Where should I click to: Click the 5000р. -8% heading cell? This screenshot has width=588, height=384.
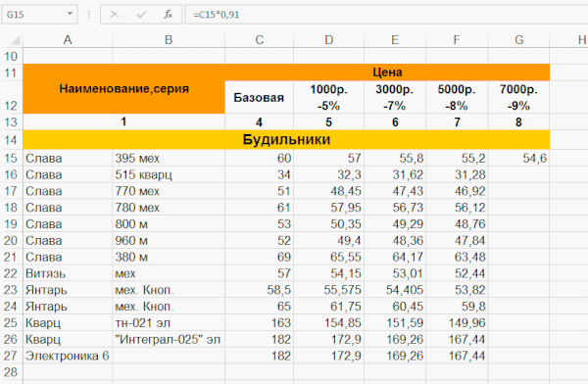(x=457, y=97)
